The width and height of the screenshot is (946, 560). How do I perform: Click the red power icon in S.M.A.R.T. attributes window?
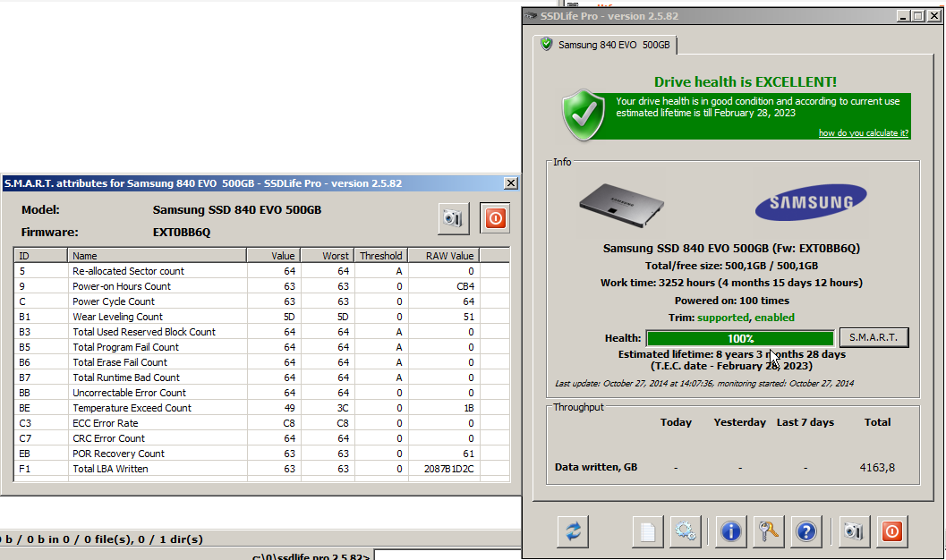point(495,218)
